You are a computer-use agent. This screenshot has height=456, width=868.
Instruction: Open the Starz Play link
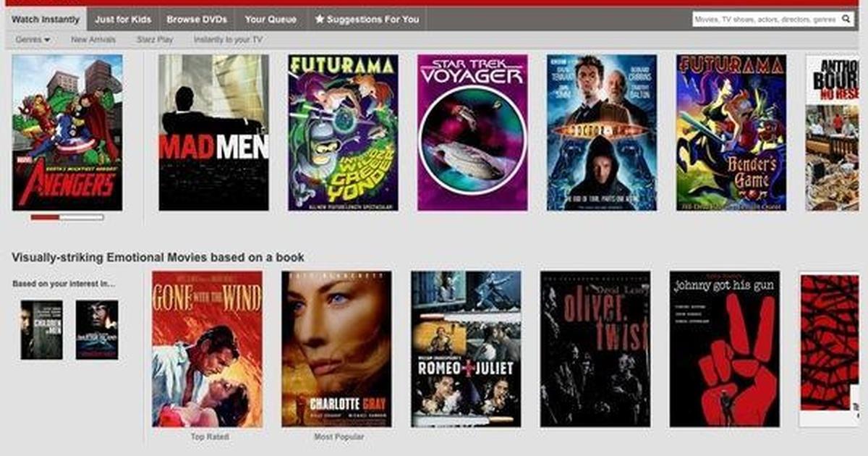[155, 40]
